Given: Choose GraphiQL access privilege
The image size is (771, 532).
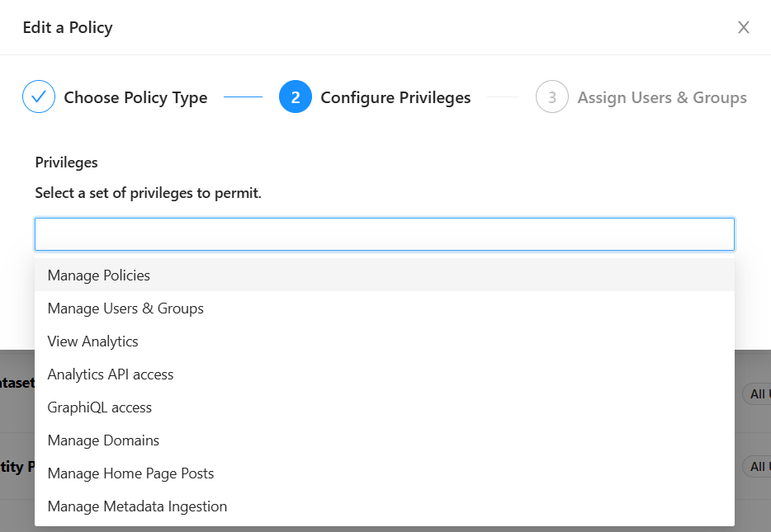Looking at the screenshot, I should click(x=100, y=407).
